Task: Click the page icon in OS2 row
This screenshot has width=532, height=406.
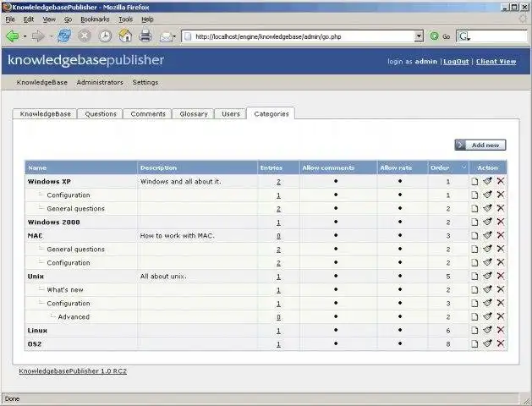Action: point(474,344)
